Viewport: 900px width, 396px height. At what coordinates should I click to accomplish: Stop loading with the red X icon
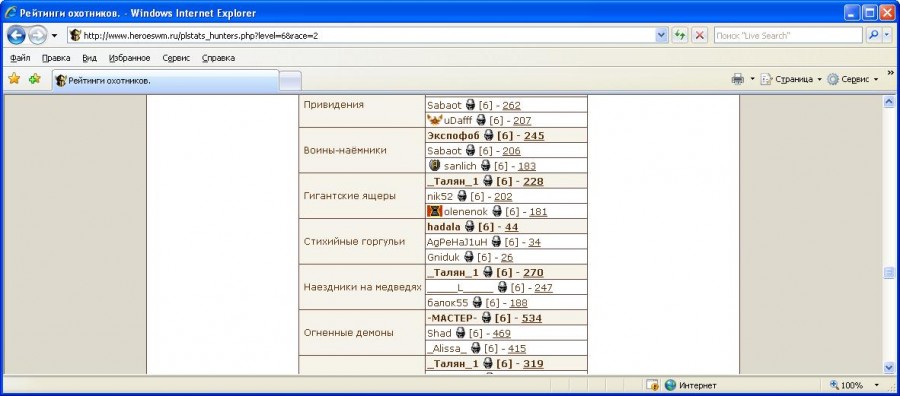[x=699, y=36]
